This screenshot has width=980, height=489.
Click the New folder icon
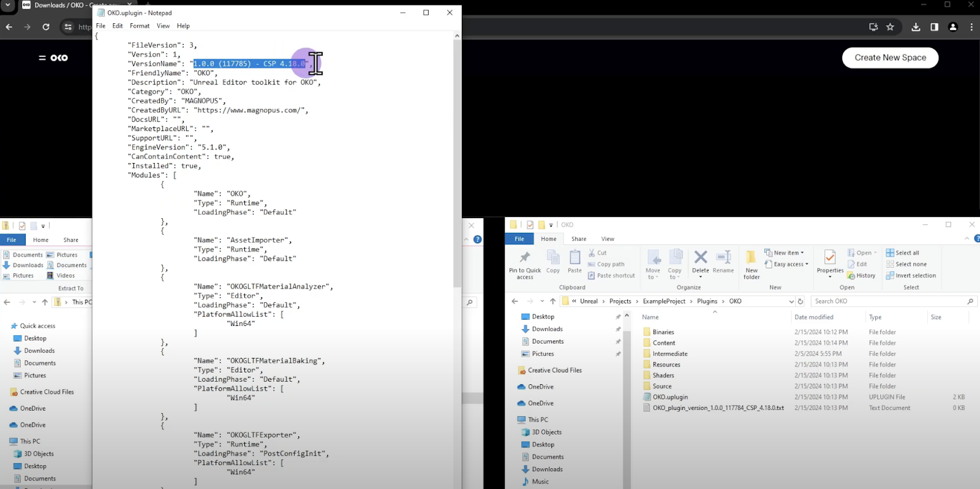point(751,257)
